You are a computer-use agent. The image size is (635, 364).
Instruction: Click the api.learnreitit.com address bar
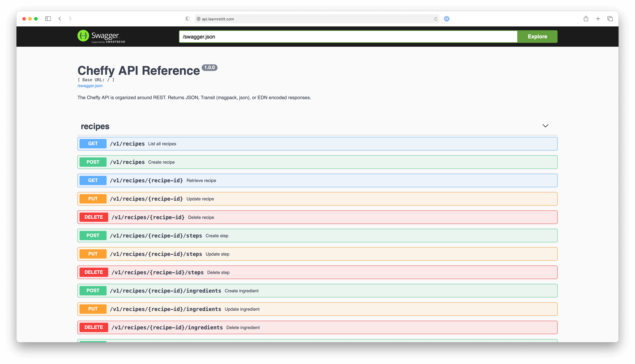coord(317,19)
